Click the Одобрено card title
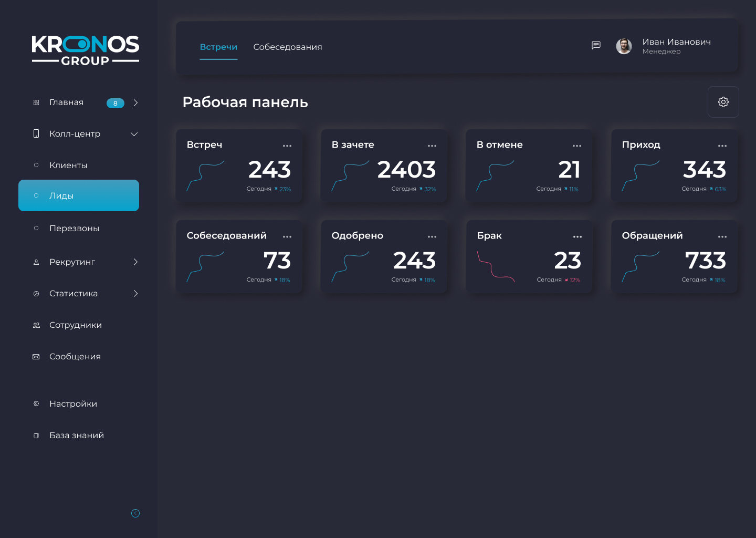This screenshot has height=538, width=756. click(358, 236)
